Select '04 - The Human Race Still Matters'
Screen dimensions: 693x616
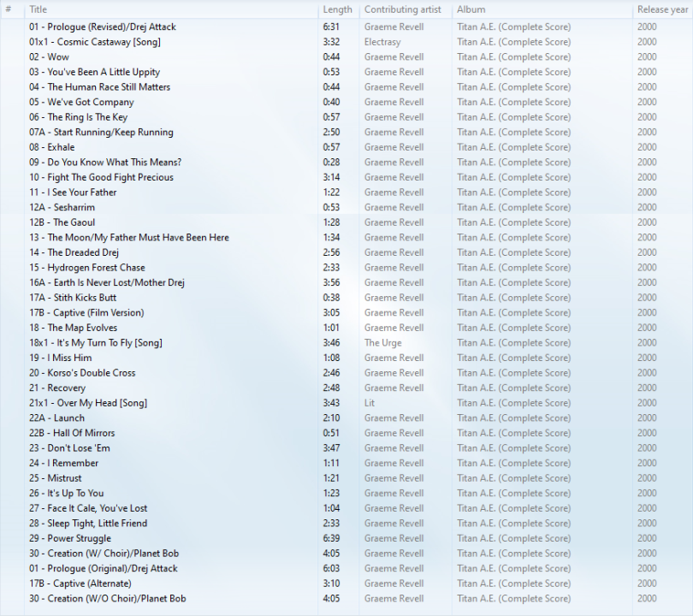(99, 87)
